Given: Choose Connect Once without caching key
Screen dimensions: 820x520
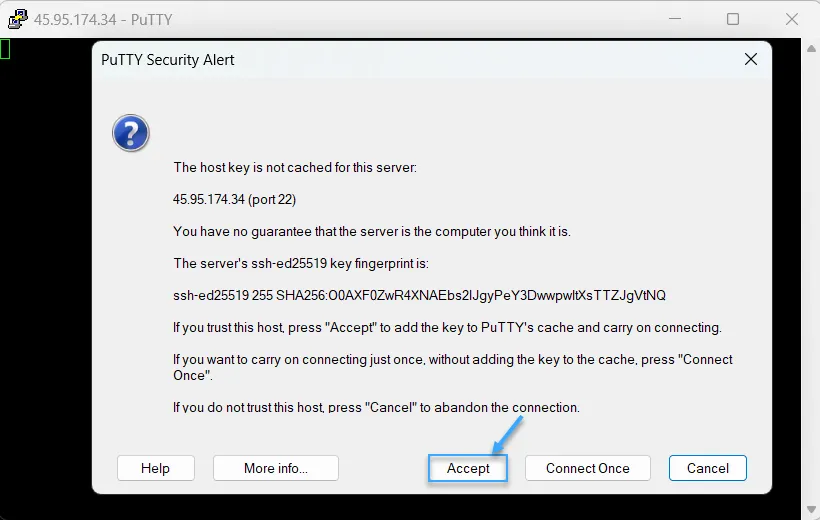Looking at the screenshot, I should [x=588, y=468].
